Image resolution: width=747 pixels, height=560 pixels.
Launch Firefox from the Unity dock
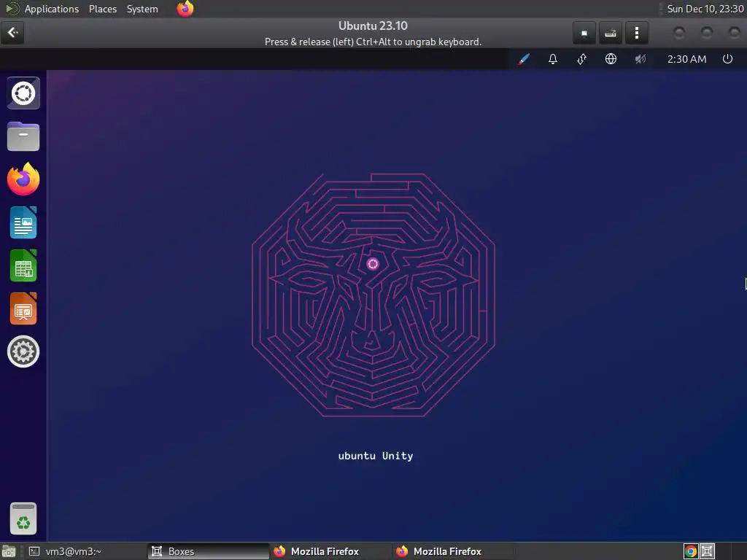coord(23,179)
